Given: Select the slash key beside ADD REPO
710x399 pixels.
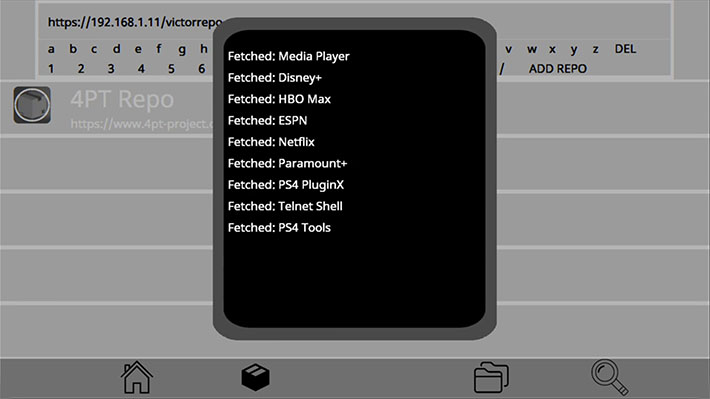Looking at the screenshot, I should [502, 69].
